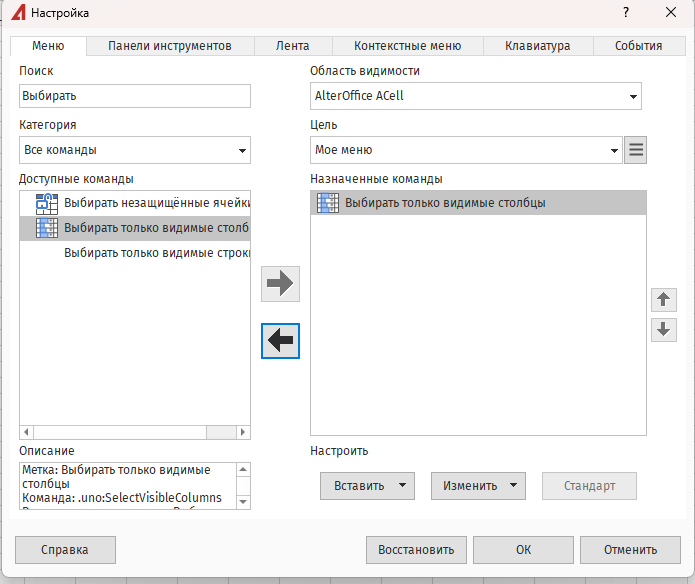Open the Контекстные меню tab
Viewport: 695px width, 584px height.
point(408,46)
